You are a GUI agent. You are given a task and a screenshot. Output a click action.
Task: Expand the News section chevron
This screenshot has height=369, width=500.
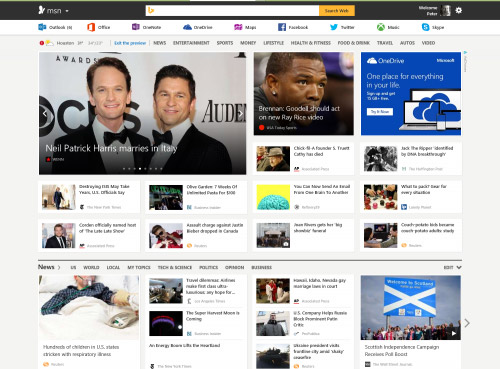point(59,267)
